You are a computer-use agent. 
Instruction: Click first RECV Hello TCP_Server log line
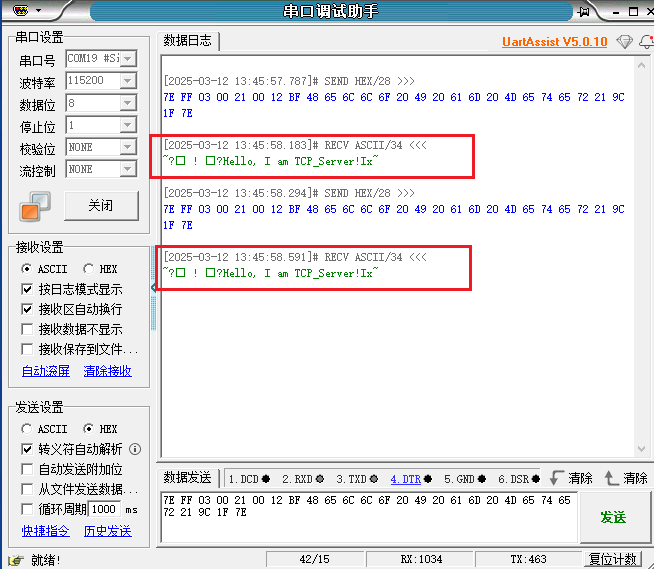tap(271, 161)
